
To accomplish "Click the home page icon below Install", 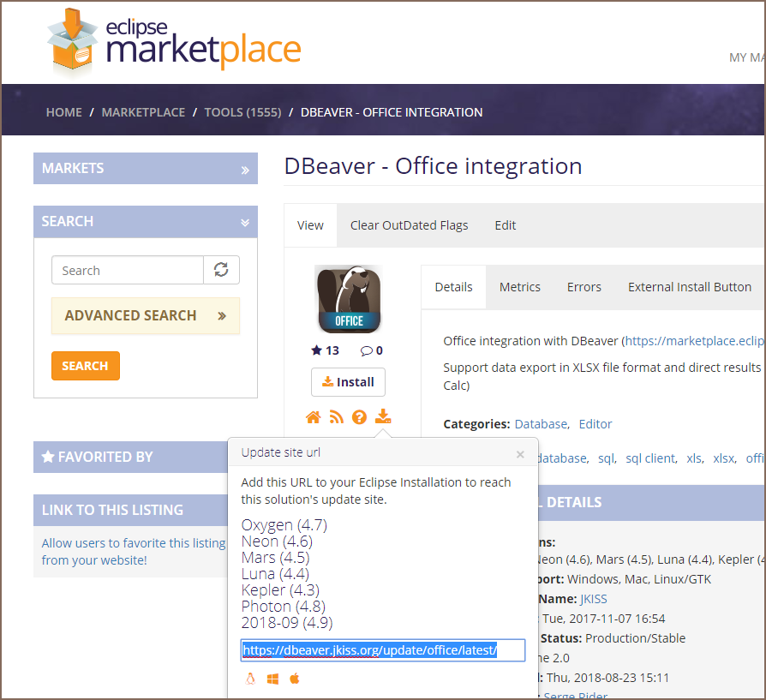I will pyautogui.click(x=314, y=417).
